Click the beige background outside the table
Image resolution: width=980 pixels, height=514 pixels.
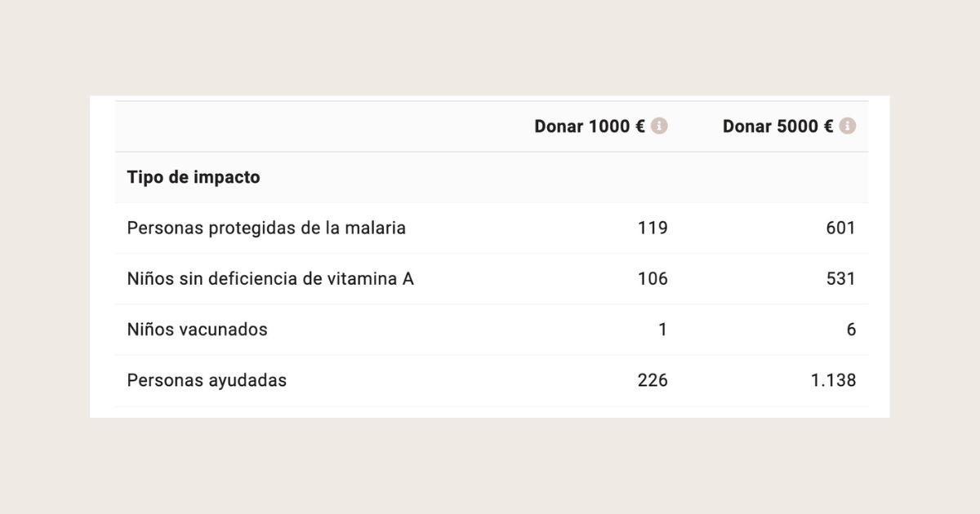(x=490, y=465)
